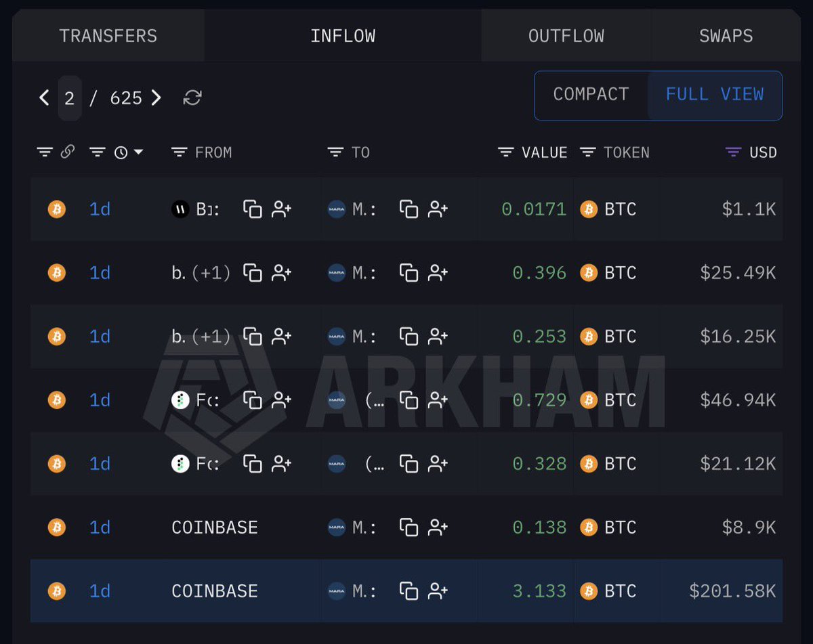This screenshot has width=813, height=644.
Task: Open FROM column filter
Action: [179, 152]
